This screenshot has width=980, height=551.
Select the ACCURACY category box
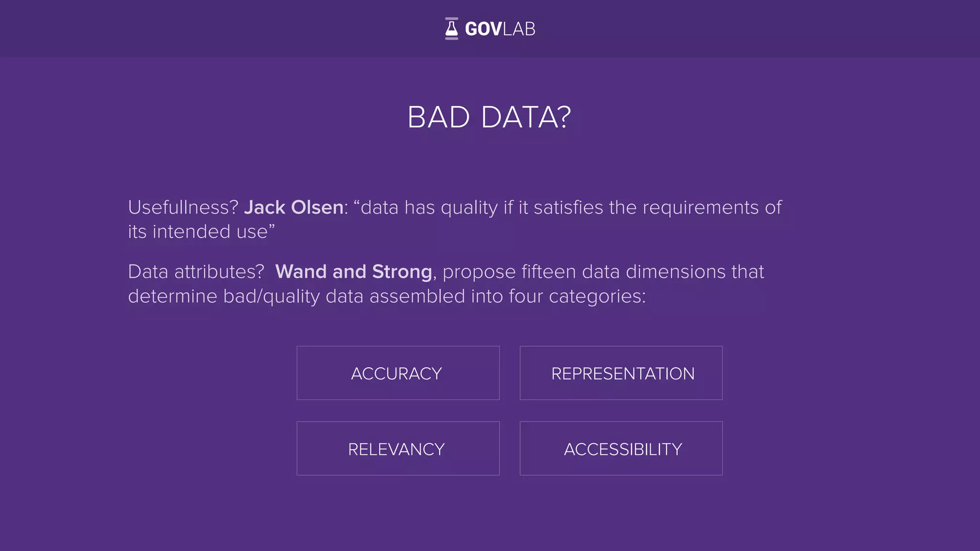398,373
